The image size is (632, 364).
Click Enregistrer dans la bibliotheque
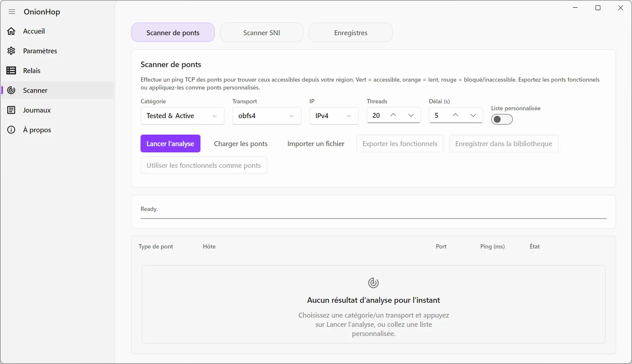click(504, 143)
